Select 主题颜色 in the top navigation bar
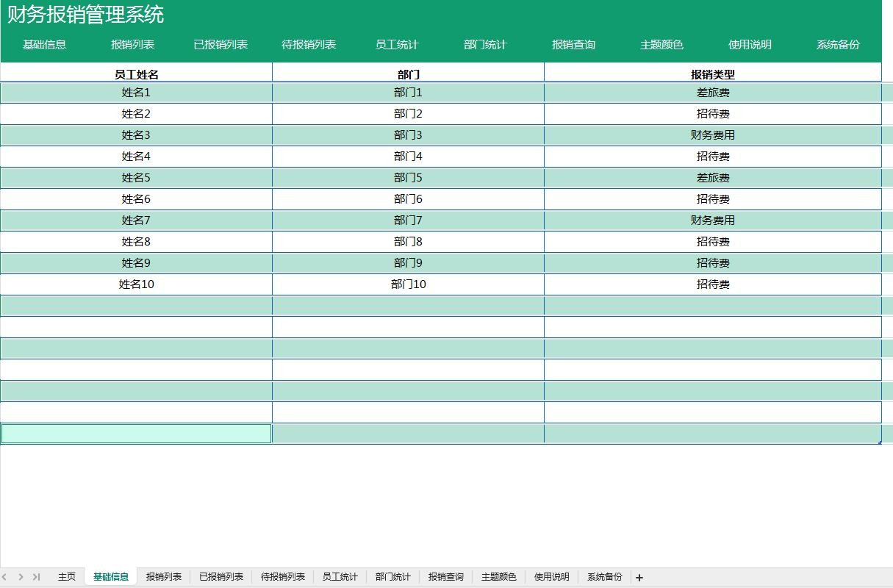This screenshot has width=893, height=588. [661, 45]
